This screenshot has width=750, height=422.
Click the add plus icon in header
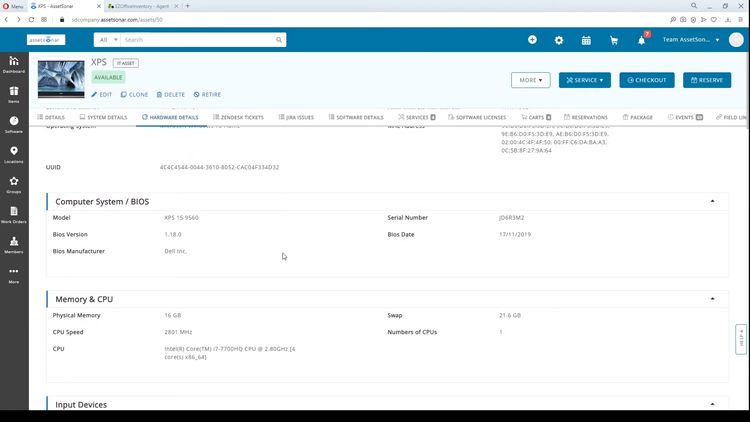click(x=532, y=40)
